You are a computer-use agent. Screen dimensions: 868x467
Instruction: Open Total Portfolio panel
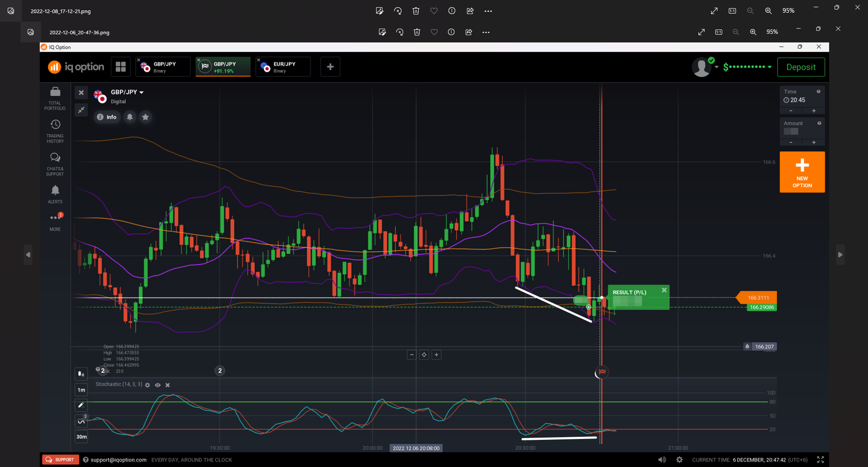[x=55, y=99]
